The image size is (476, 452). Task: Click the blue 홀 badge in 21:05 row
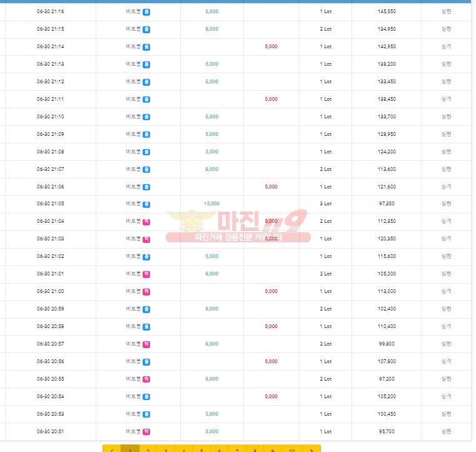tap(146, 205)
